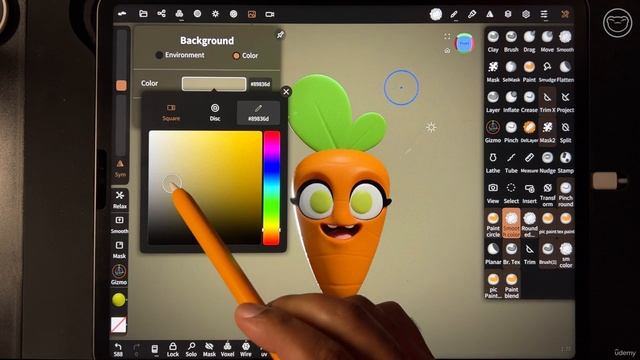Select the Lathe tool
This screenshot has height=360, width=640.
click(493, 162)
